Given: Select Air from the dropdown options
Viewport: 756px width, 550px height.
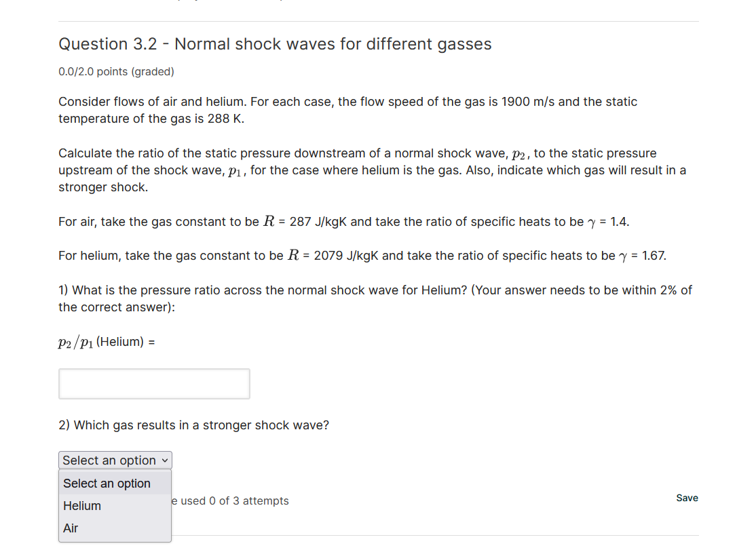Looking at the screenshot, I should point(71,528).
